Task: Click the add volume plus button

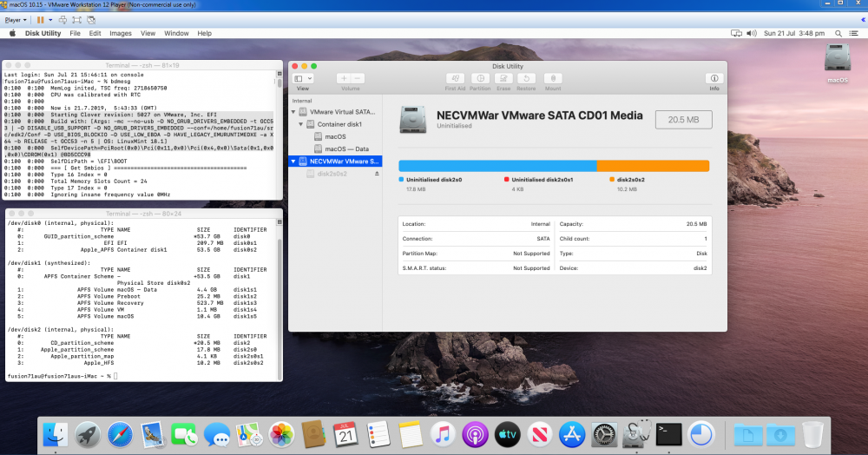Action: [x=344, y=79]
